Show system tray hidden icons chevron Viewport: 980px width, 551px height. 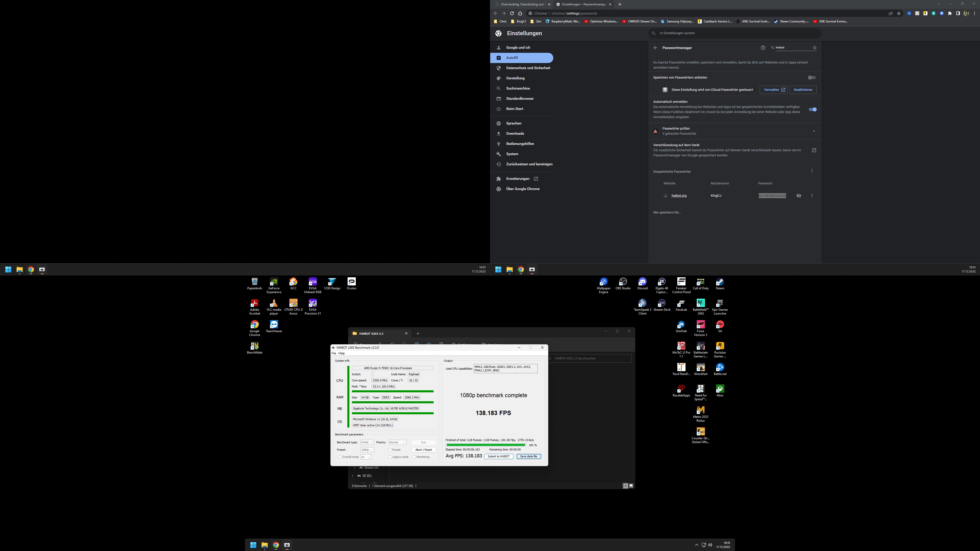click(x=696, y=545)
